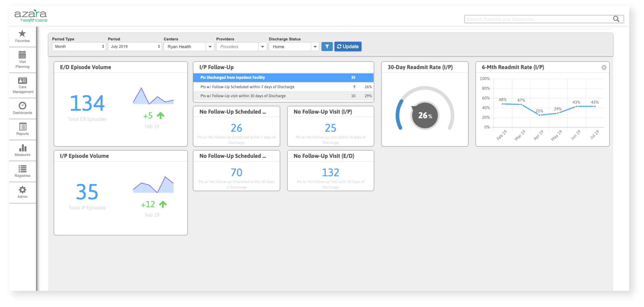The width and height of the screenshot is (644, 307).
Task: Select the Pts Discharged from Inpatient Facility row
Action: point(283,78)
